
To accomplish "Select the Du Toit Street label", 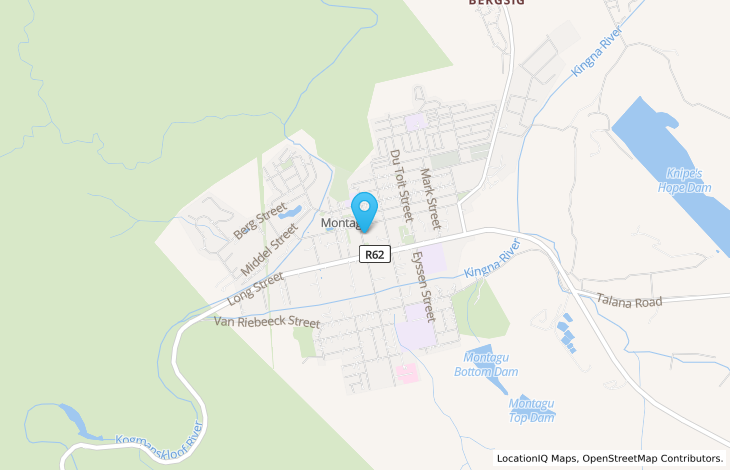I will point(401,186).
